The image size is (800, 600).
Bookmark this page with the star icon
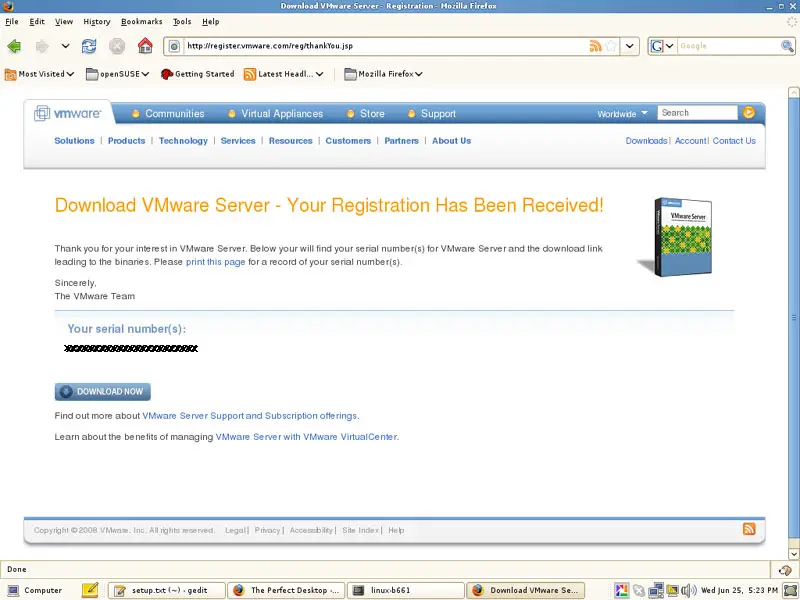(x=611, y=46)
